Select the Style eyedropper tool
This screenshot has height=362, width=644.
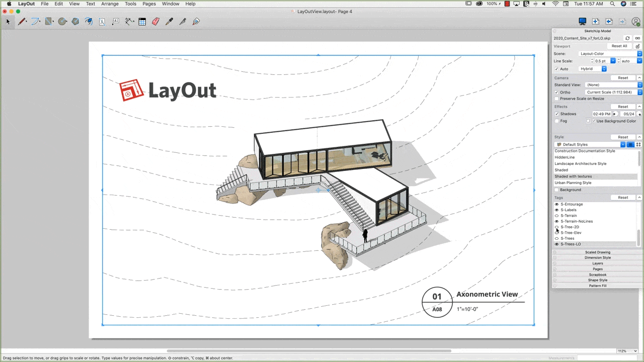pyautogui.click(x=169, y=21)
